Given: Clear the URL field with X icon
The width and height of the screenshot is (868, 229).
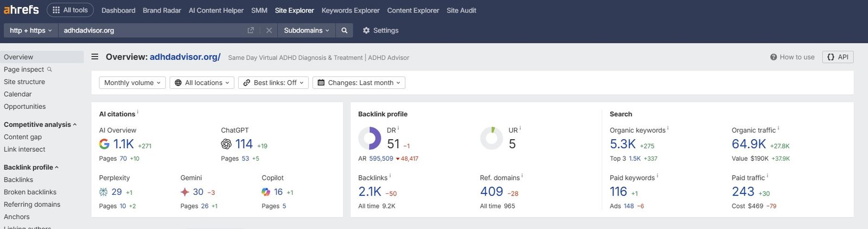Looking at the screenshot, I should [269, 30].
